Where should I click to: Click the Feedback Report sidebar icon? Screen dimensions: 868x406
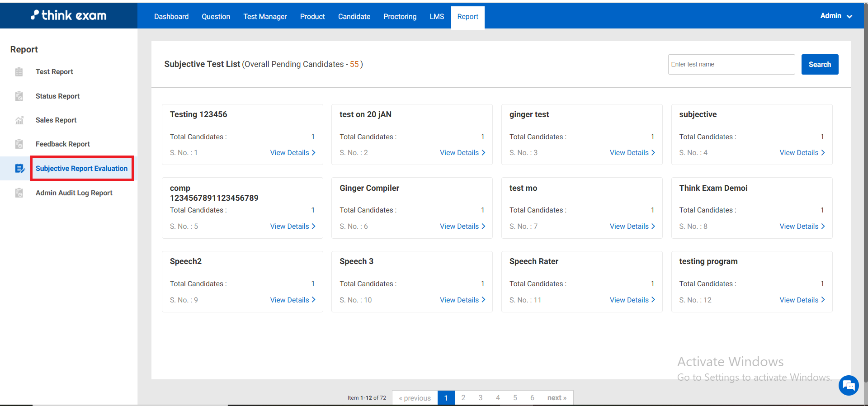[19, 144]
